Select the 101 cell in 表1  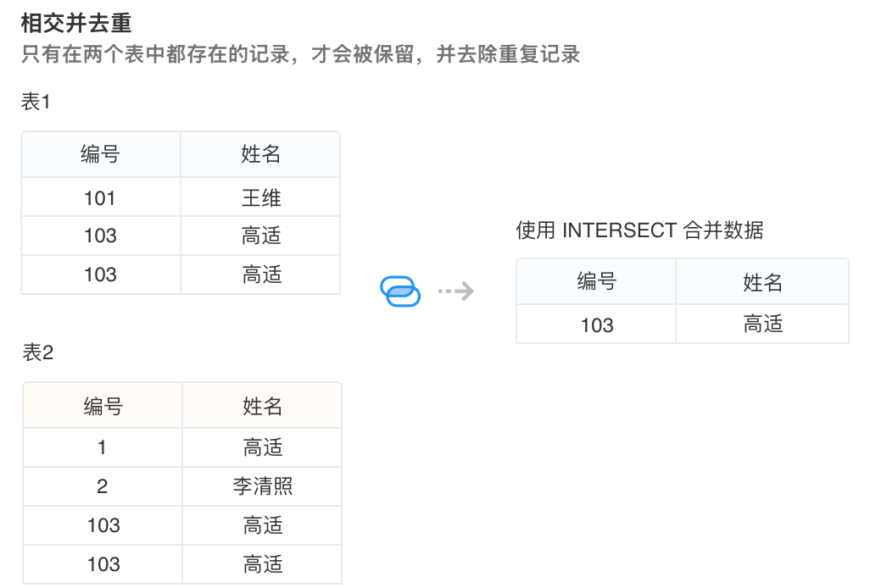tap(100, 197)
